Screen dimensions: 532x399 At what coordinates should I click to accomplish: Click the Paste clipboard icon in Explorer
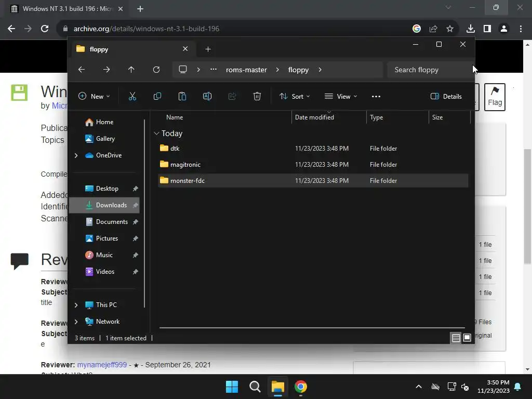click(x=182, y=96)
